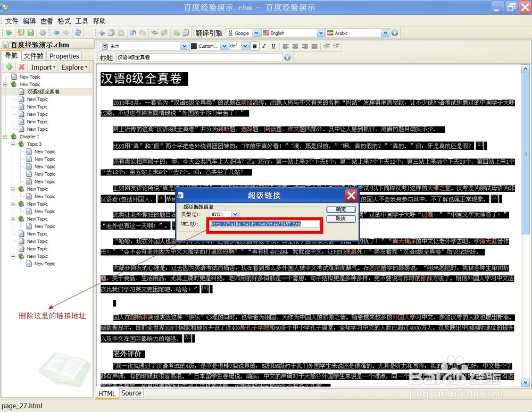This screenshot has height=412, width=532.
Task: Select the 汉语8级全真卷 tree item
Action: (x=43, y=91)
